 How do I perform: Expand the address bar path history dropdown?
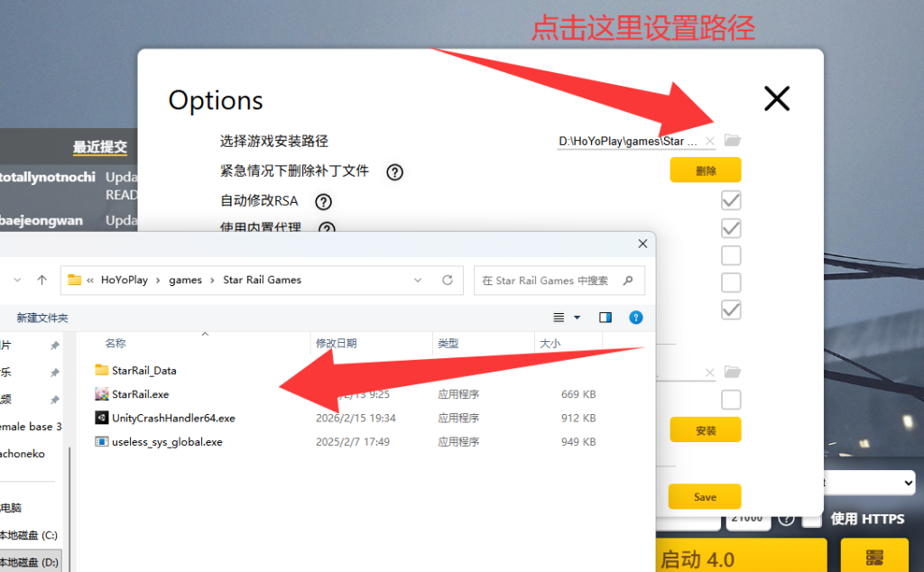(x=418, y=281)
